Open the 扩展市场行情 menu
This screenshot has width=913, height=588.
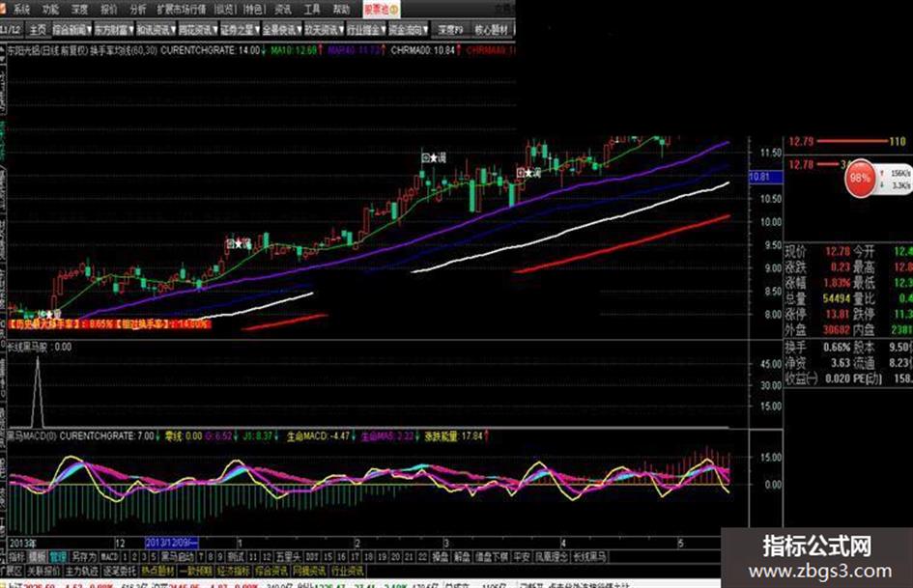[181, 10]
